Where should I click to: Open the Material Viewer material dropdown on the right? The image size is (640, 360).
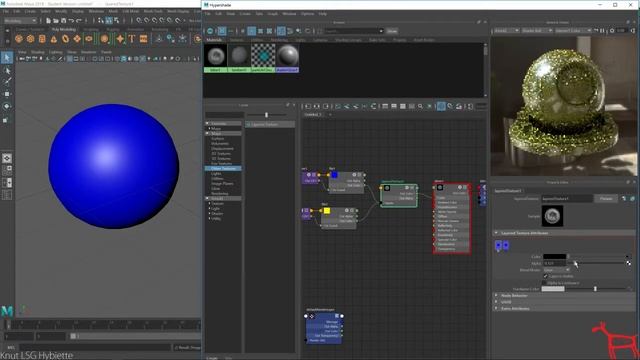coord(573,31)
